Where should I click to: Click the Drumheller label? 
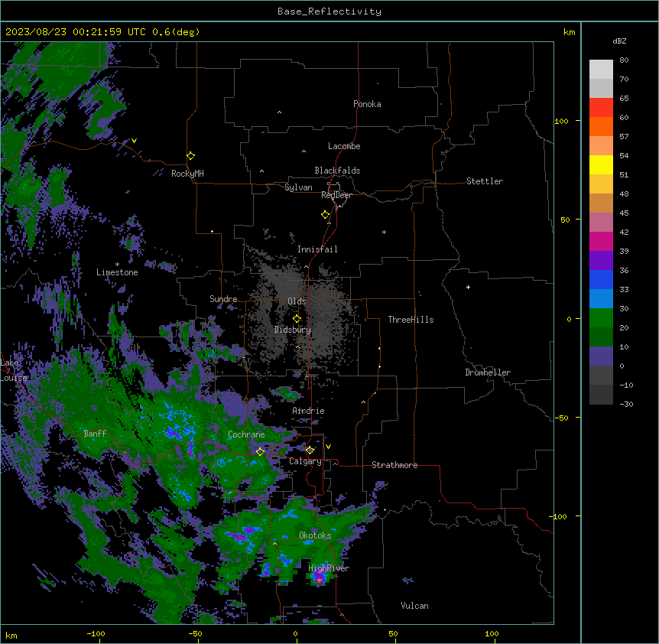(488, 372)
